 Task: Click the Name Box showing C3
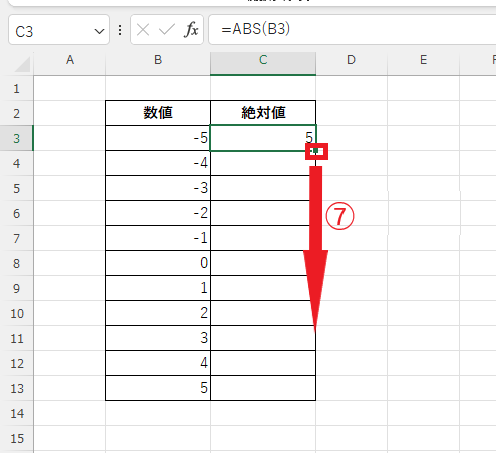(x=59, y=30)
